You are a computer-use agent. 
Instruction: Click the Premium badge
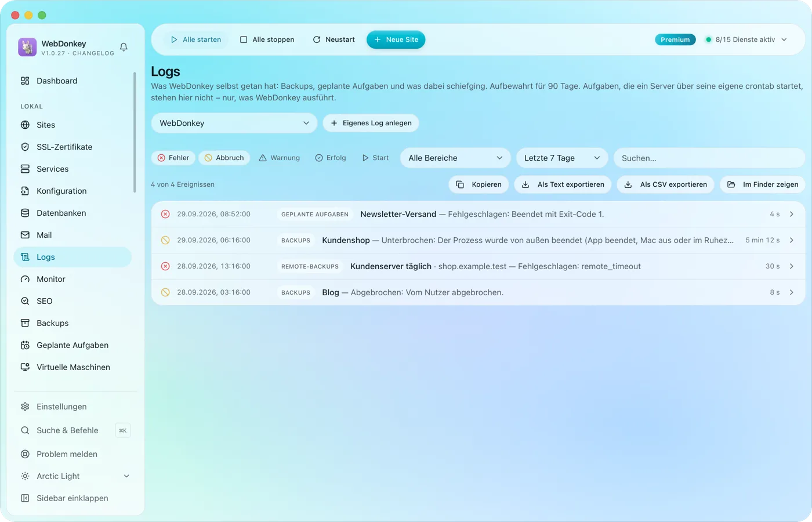pyautogui.click(x=675, y=39)
